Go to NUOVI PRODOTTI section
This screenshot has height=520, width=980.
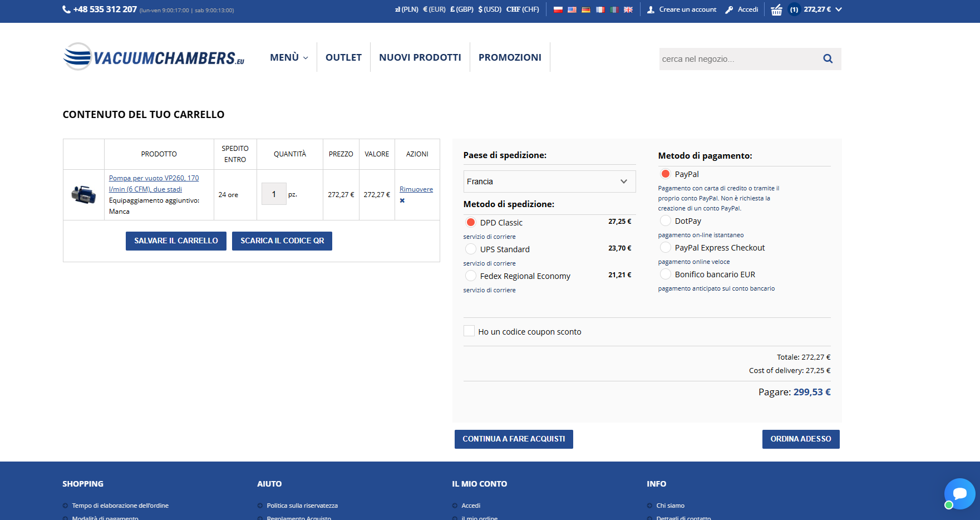[x=420, y=57]
